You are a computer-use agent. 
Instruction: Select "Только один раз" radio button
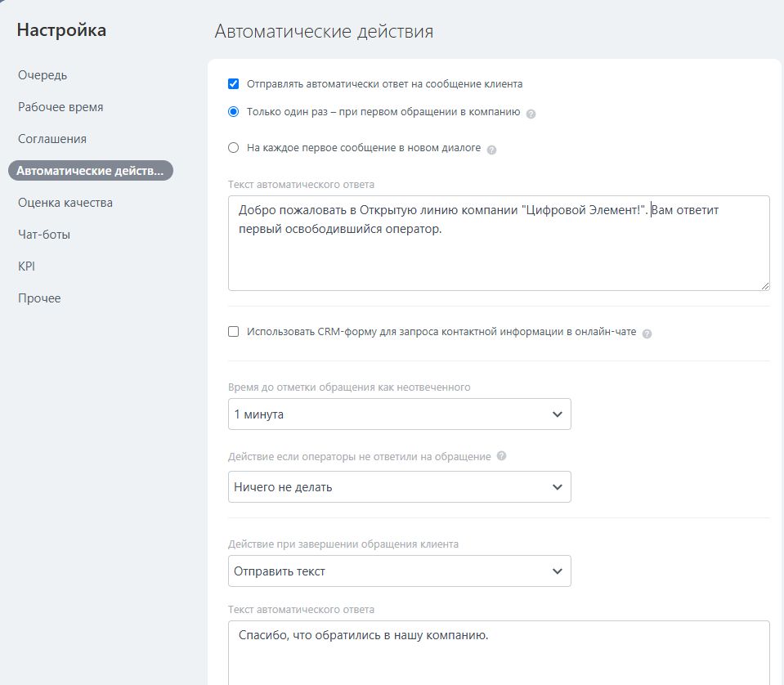tap(234, 112)
